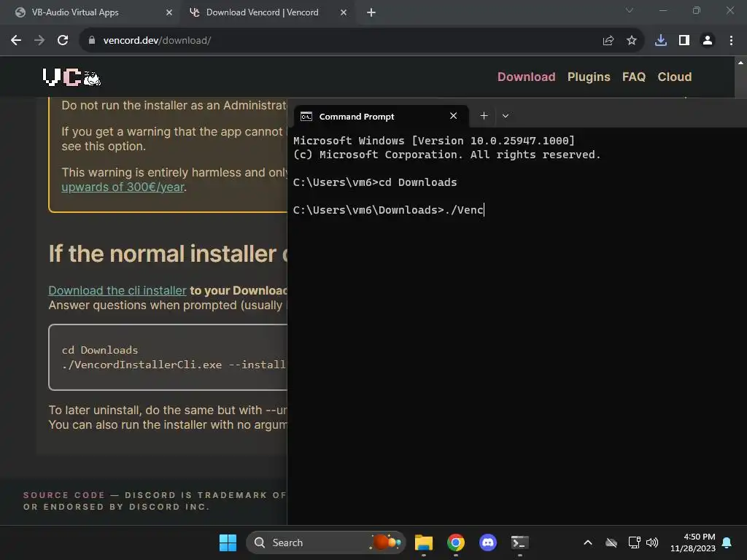The width and height of the screenshot is (747, 560).
Task: Click the './VencordInstallerCli.exe' code line
Action: (174, 365)
